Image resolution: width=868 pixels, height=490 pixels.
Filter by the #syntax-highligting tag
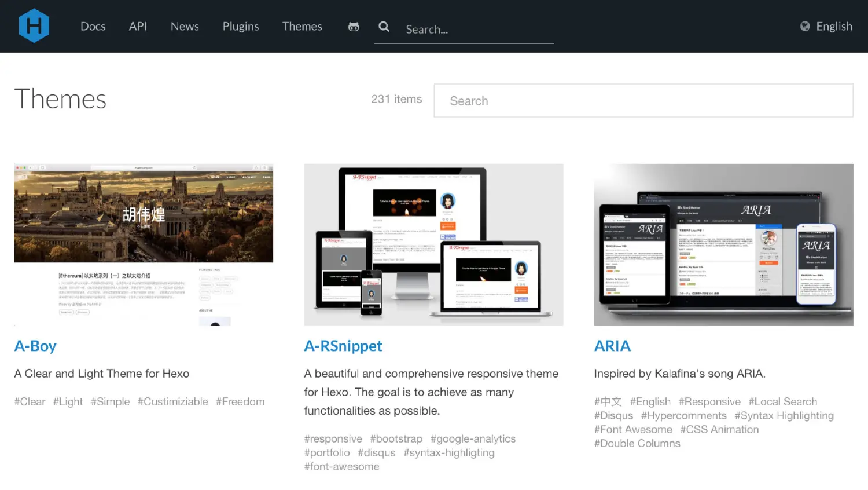click(x=449, y=452)
